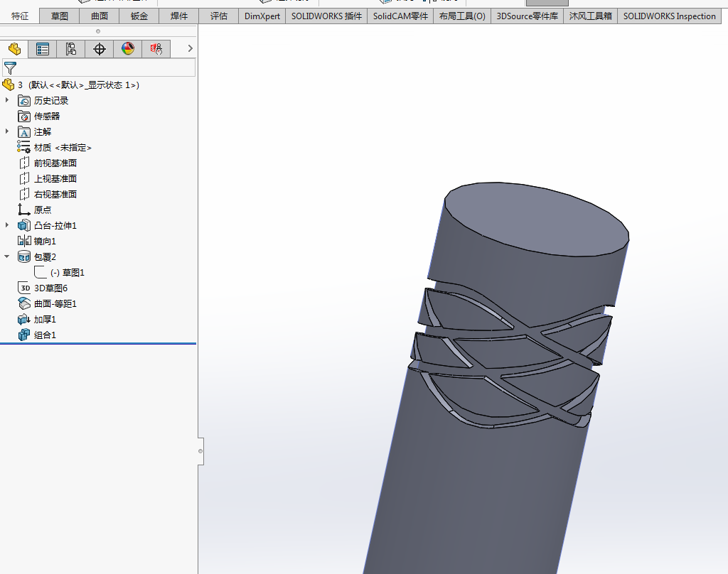Select the 加厚1 feature label
The width and height of the screenshot is (728, 574).
point(45,319)
